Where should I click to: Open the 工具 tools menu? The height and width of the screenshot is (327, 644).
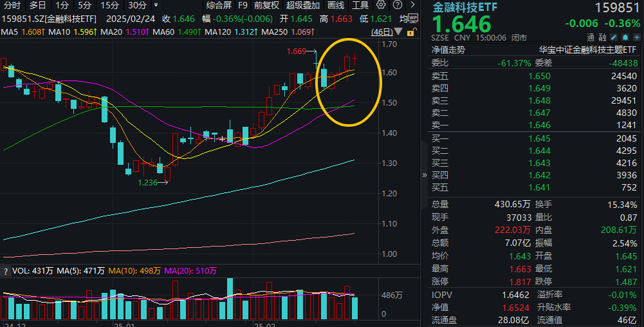click(x=360, y=5)
